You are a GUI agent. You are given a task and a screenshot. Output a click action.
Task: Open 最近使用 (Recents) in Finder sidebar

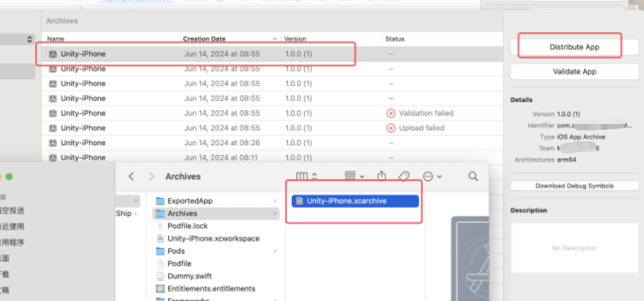pyautogui.click(x=12, y=226)
